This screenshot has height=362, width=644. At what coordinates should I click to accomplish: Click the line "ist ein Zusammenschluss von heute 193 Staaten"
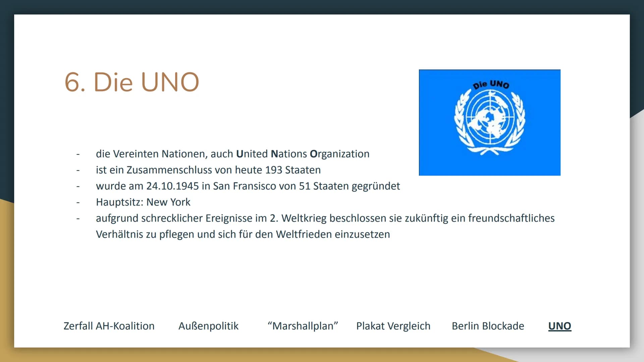208,170
